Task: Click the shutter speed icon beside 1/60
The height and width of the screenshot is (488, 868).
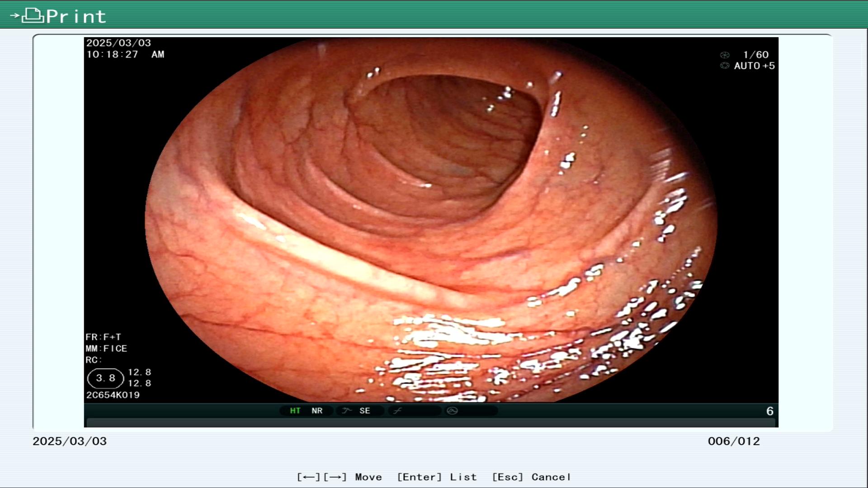Action: 725,55
